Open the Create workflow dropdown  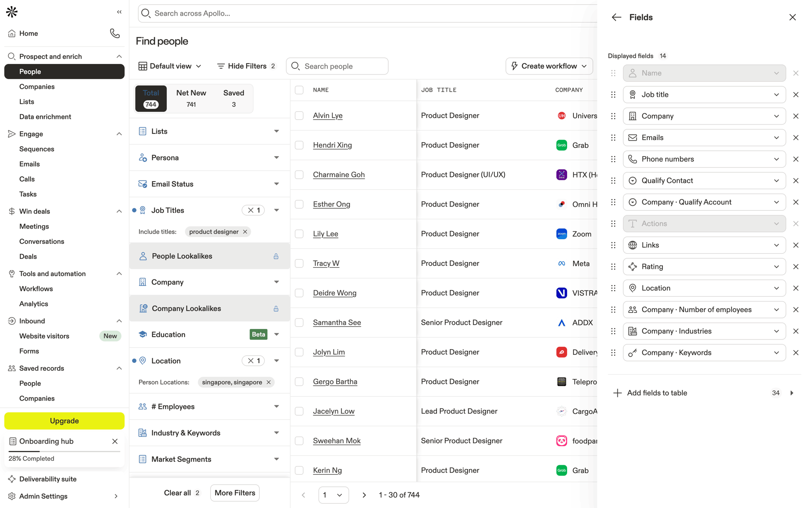(x=549, y=66)
